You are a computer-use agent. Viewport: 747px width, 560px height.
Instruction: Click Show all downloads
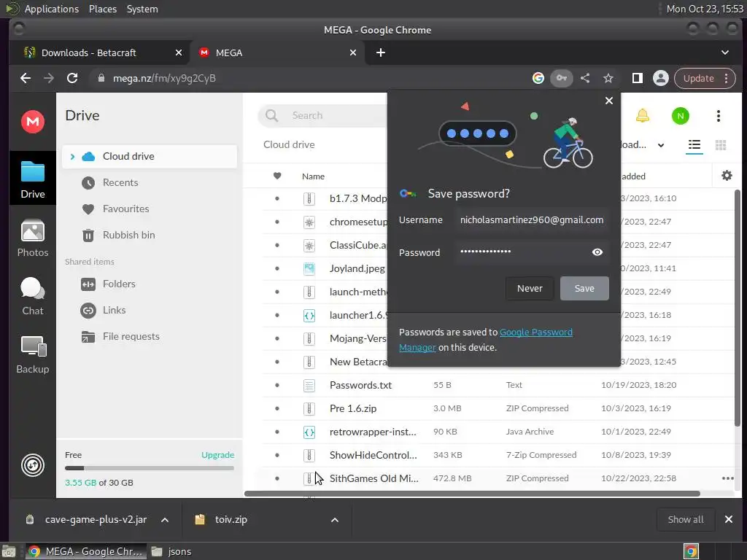click(x=686, y=519)
